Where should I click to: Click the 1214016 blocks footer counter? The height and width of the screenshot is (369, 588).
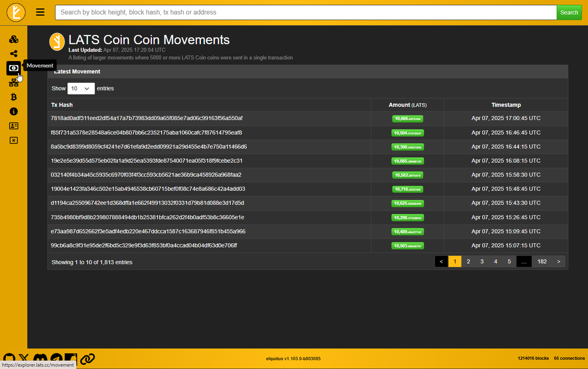point(533,359)
